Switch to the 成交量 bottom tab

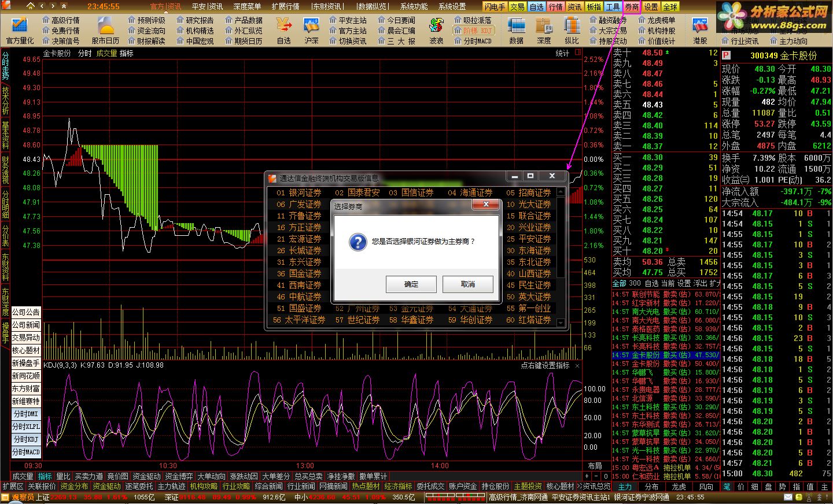(23, 477)
